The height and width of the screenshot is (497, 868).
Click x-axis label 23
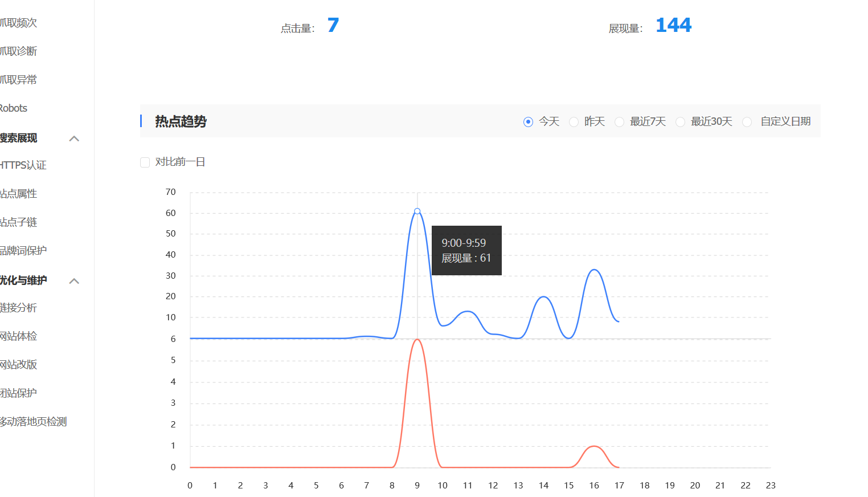[x=771, y=486]
